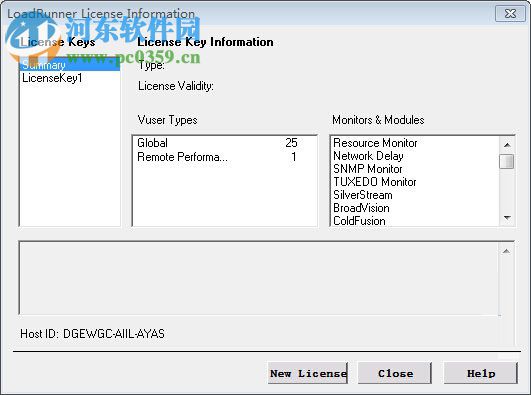Click the License Validity label
The height and width of the screenshot is (395, 531).
coord(176,86)
